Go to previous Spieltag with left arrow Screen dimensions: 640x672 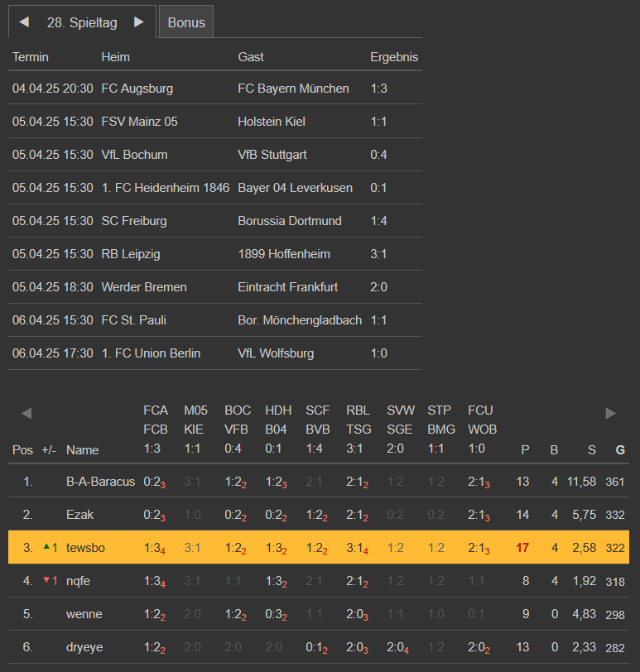24,22
